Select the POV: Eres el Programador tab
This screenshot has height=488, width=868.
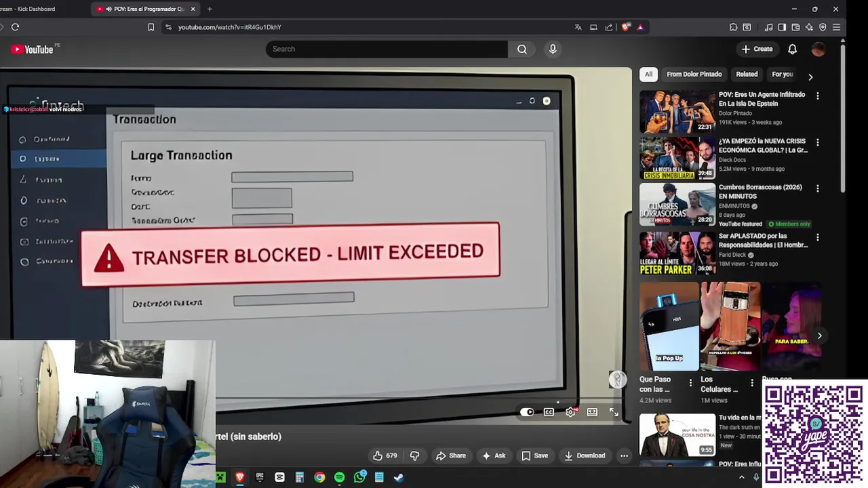coord(145,9)
